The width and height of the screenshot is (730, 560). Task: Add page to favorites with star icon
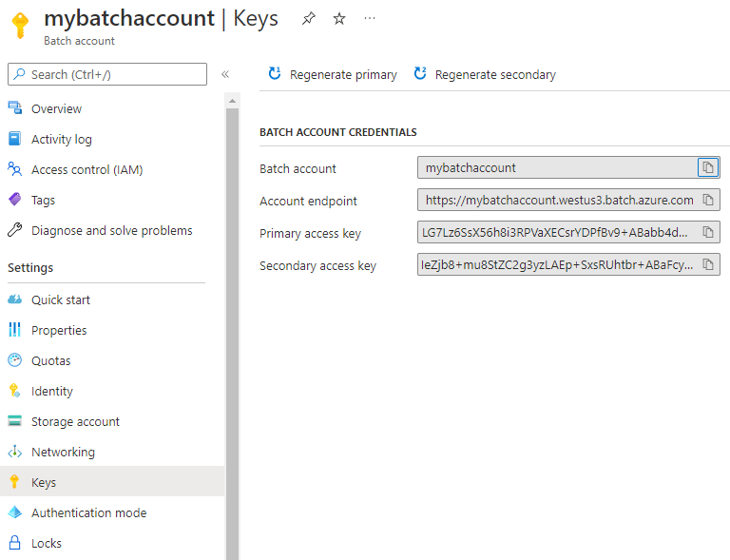tap(339, 19)
